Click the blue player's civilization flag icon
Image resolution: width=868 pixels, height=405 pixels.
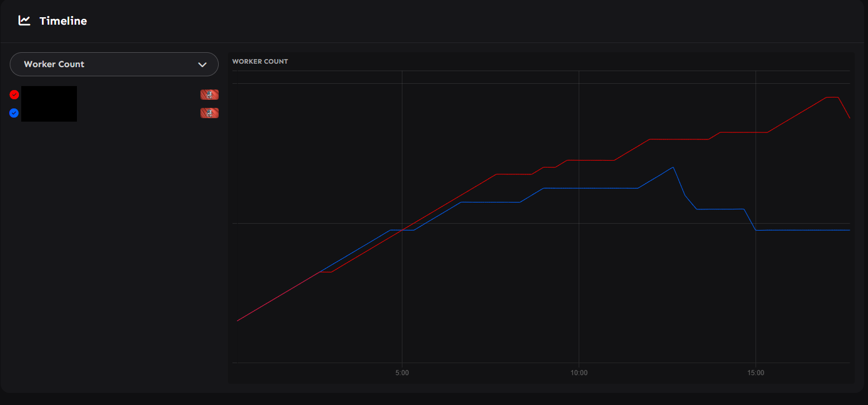[x=209, y=113]
